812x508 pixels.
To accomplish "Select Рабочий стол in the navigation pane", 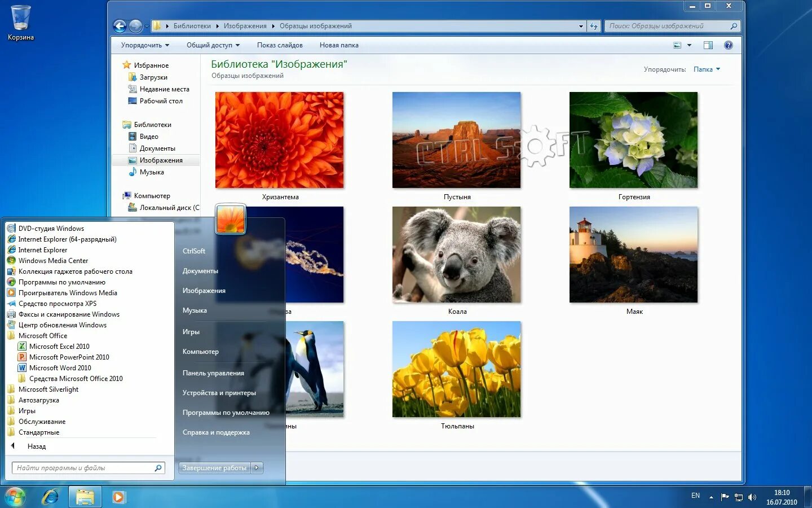I will coord(155,101).
